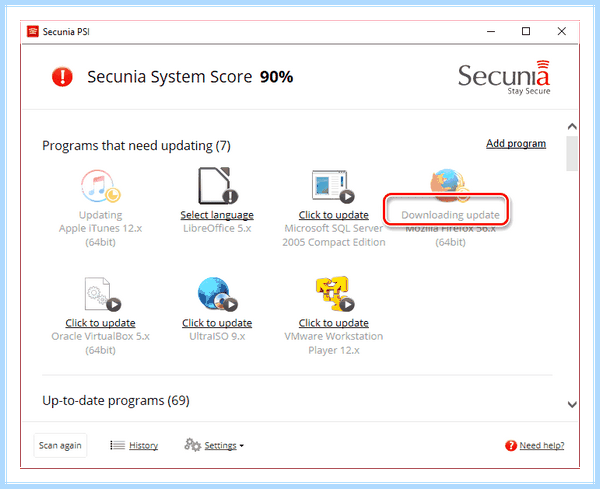Start a new scan with Scan again
Screen dimensions: 600x489
60,445
